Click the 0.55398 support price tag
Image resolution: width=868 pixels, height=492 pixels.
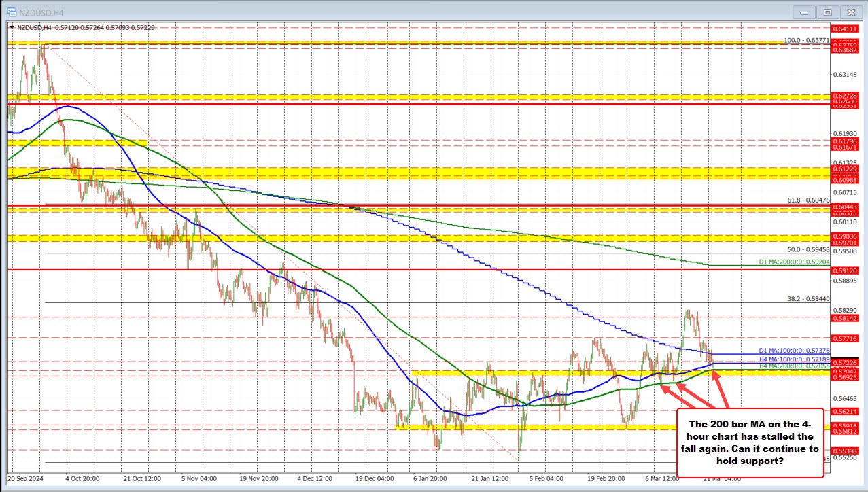[845, 451]
